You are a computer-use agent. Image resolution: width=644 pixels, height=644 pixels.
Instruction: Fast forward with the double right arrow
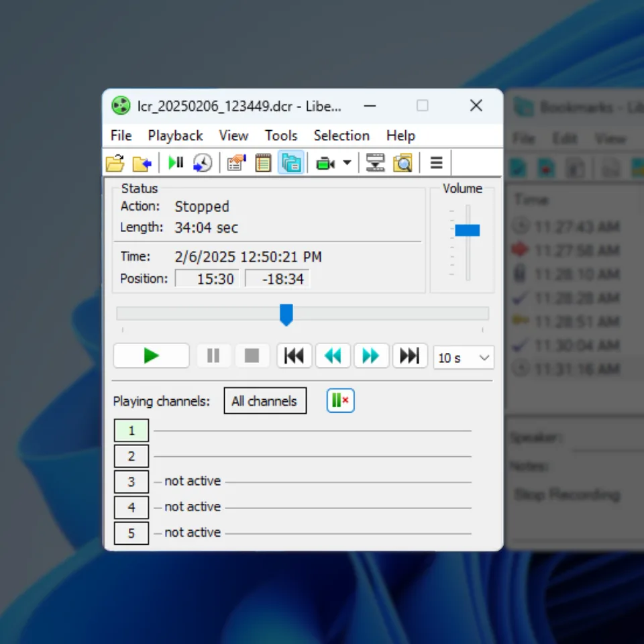[x=371, y=356]
